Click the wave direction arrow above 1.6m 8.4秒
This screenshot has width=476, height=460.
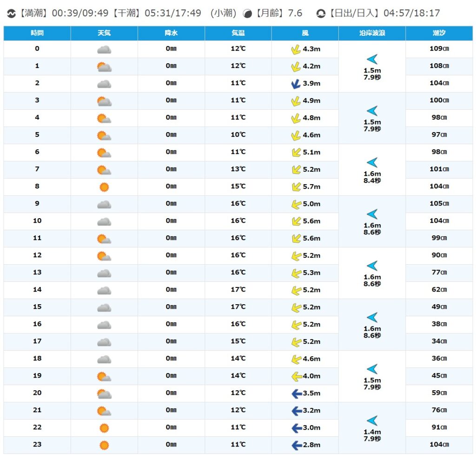click(372, 162)
